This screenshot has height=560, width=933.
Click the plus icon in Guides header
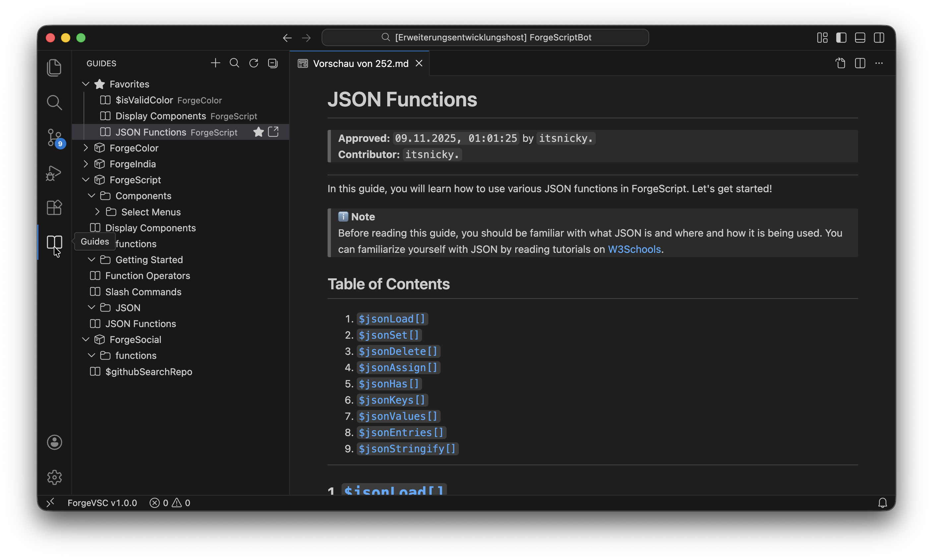[215, 63]
